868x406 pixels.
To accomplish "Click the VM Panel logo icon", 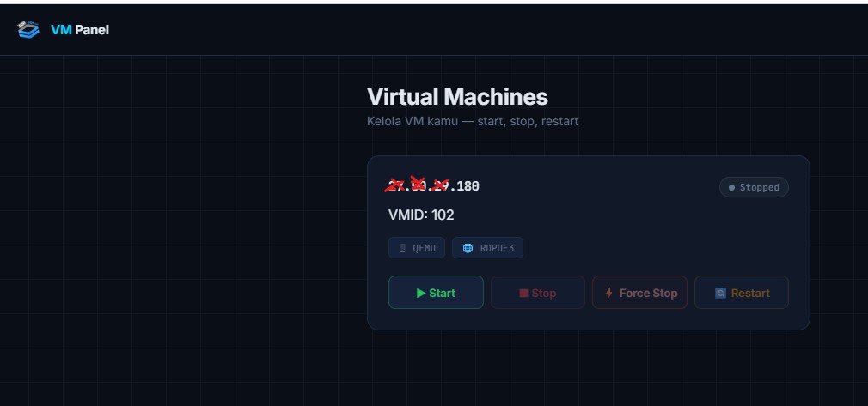I will click(28, 29).
